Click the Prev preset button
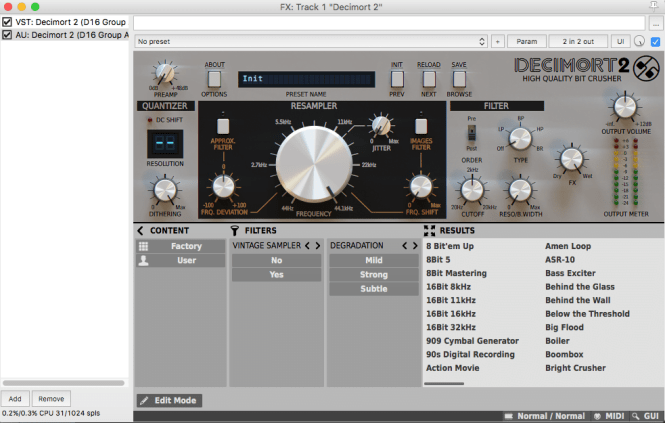 click(x=397, y=79)
